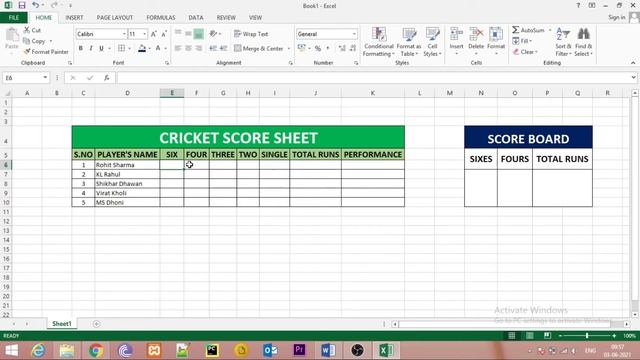Switch to the REVIEW tab
Image resolution: width=640 pixels, height=360 pixels.
[x=226, y=18]
